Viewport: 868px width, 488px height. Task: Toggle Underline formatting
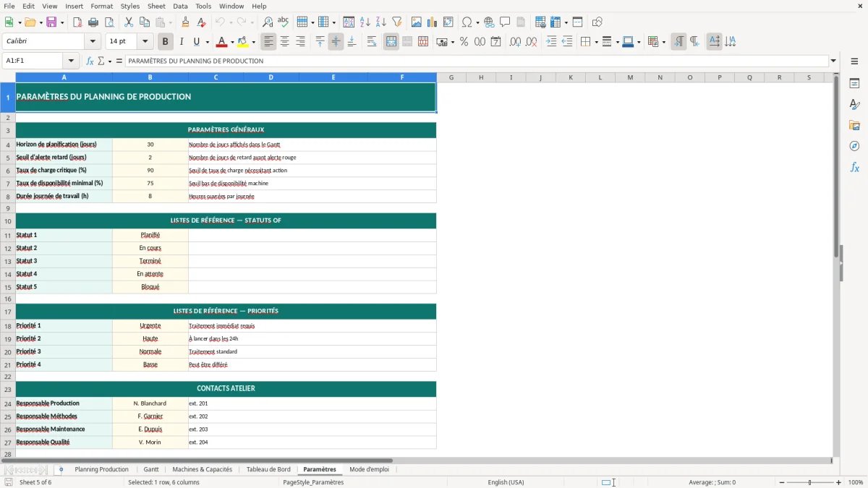(197, 42)
